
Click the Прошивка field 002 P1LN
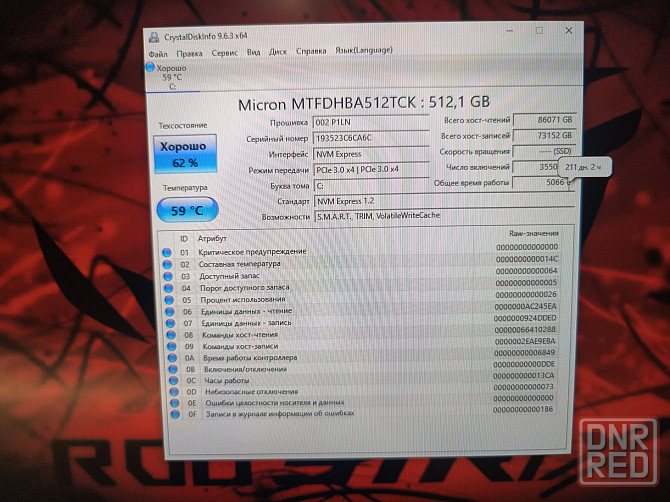coord(370,122)
